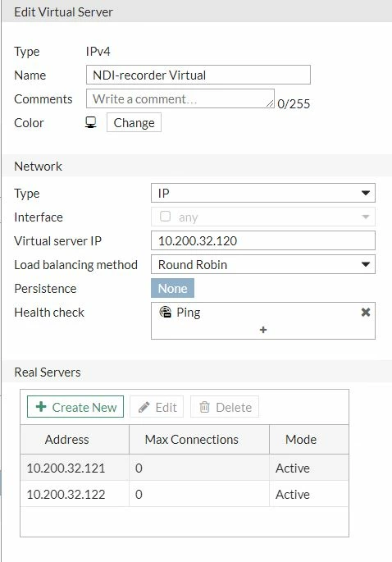
Task: Click the pencil icon on Edit button
Action: click(x=144, y=407)
